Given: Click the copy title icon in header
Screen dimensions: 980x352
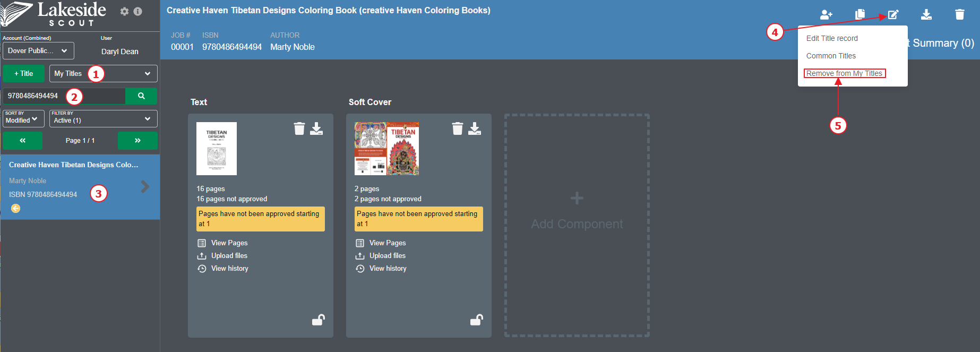Looking at the screenshot, I should [x=860, y=14].
